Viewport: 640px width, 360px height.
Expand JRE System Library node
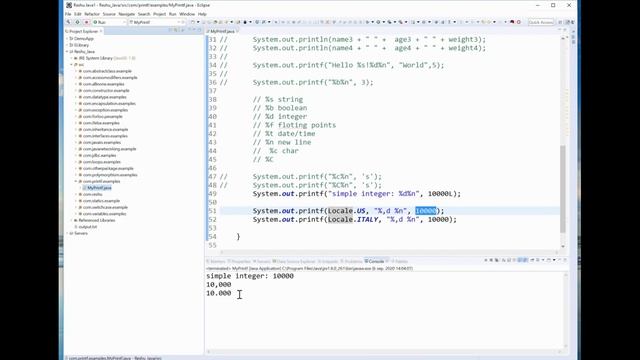pyautogui.click(x=71, y=58)
